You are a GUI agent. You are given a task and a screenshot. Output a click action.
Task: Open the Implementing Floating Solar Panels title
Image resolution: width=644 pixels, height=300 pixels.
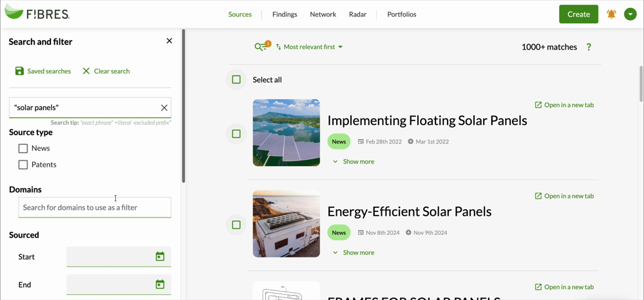point(427,120)
